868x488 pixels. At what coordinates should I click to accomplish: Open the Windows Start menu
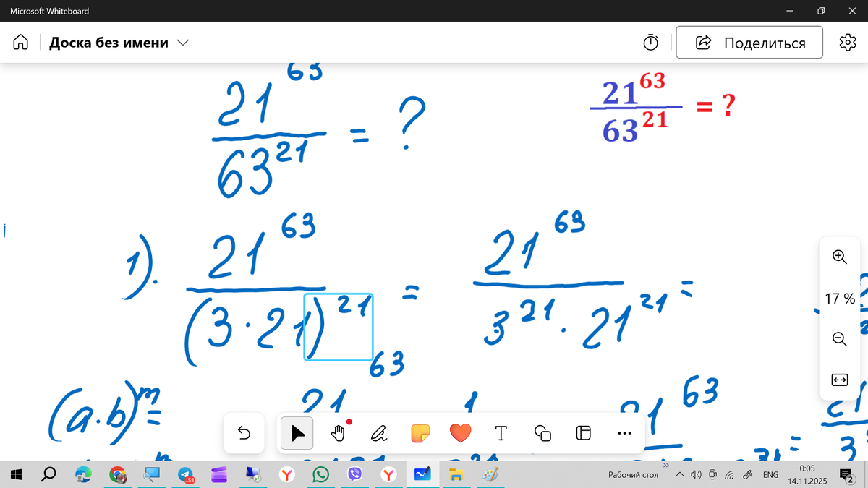[x=17, y=474]
